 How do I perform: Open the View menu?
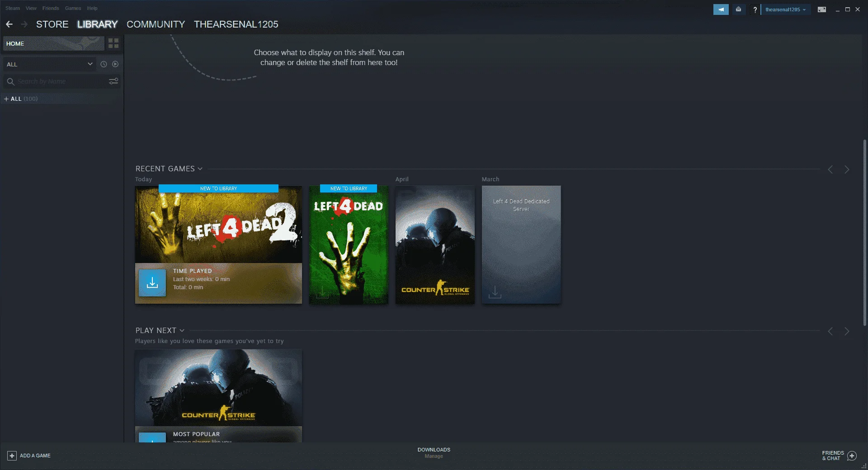click(31, 8)
